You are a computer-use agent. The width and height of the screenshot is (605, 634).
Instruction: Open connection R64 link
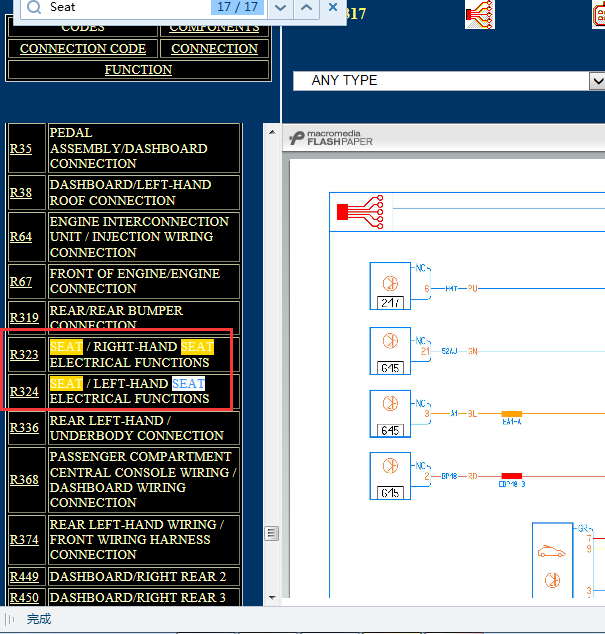click(21, 237)
